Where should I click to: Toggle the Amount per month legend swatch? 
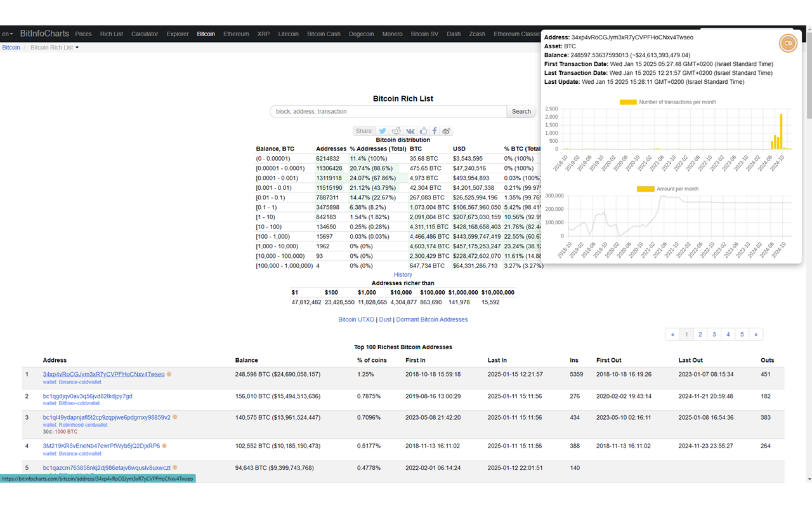click(x=645, y=189)
